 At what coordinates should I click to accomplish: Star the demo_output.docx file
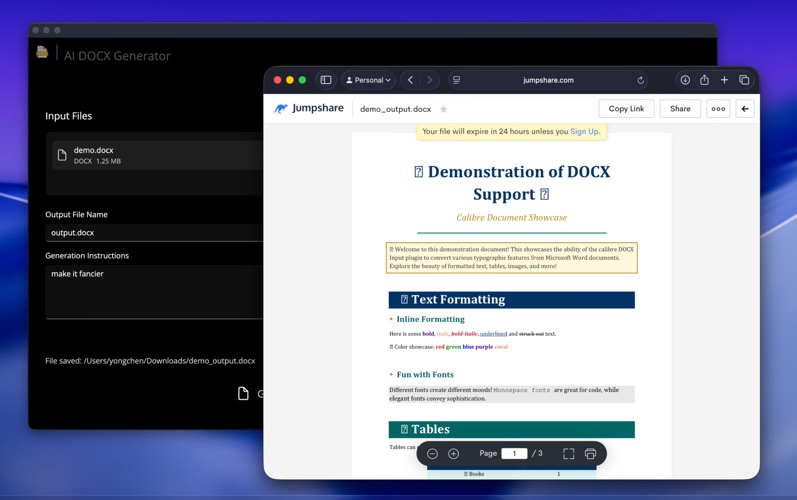pos(443,109)
